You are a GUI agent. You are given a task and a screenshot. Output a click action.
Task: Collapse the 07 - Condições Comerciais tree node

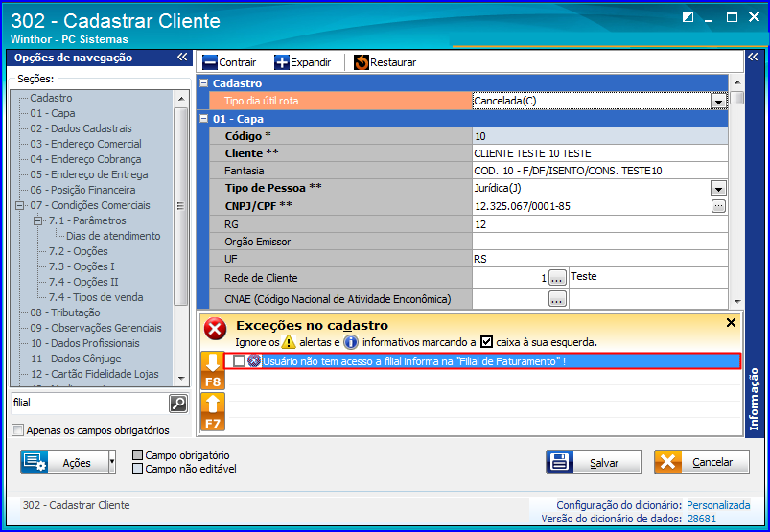pos(19,206)
